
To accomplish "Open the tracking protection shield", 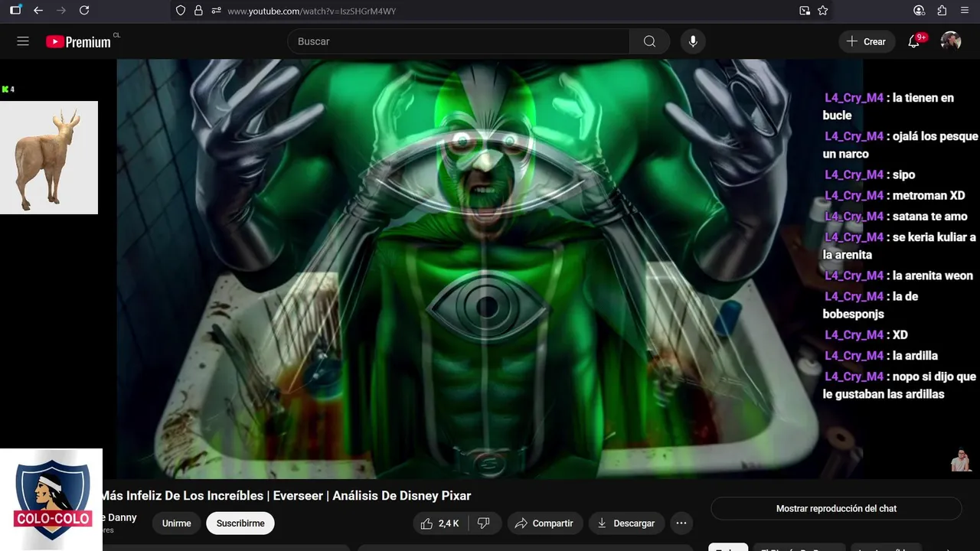I will tap(181, 11).
